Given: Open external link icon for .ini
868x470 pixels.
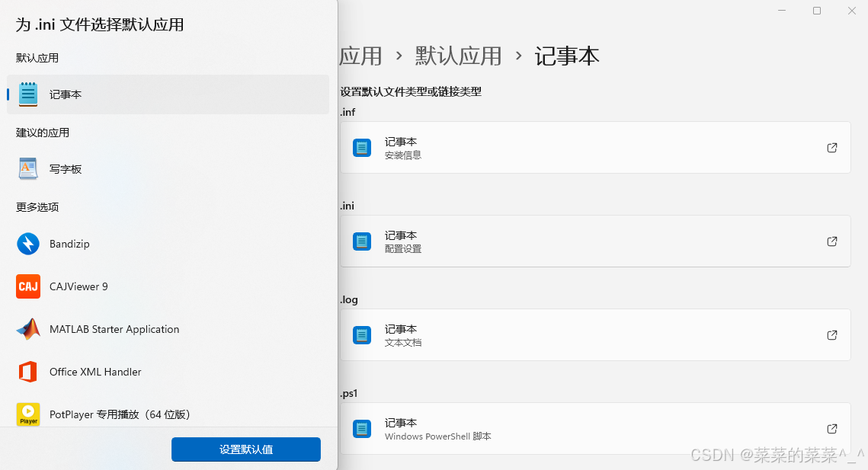Looking at the screenshot, I should click(x=832, y=241).
